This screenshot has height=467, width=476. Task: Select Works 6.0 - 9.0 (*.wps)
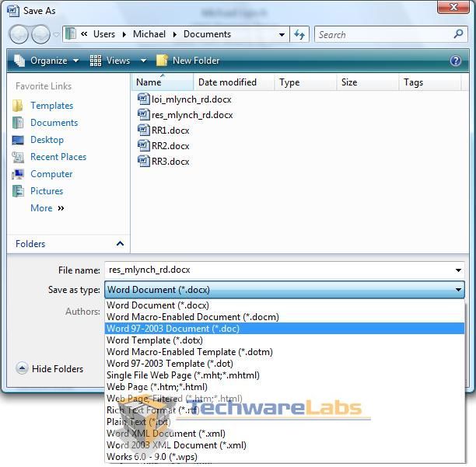pyautogui.click(x=285, y=457)
